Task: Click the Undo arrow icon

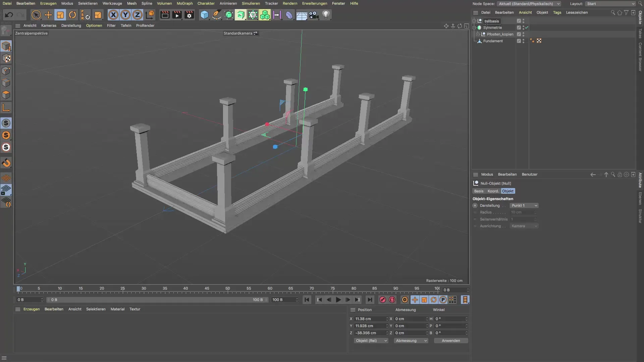Action: coord(9,15)
